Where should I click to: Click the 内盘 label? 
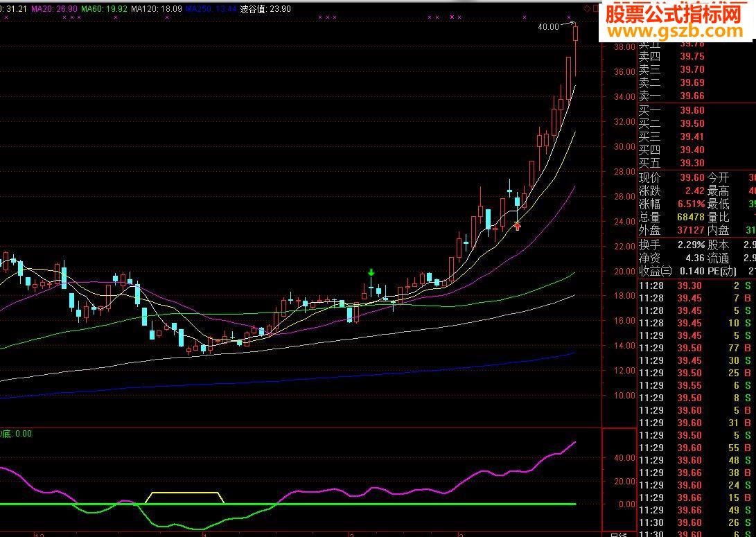point(719,231)
